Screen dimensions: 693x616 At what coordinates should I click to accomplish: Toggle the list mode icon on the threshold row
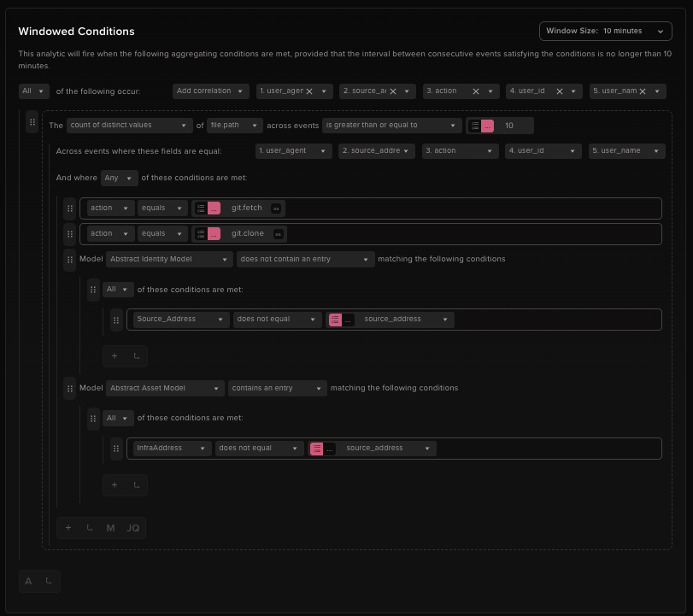pos(475,125)
